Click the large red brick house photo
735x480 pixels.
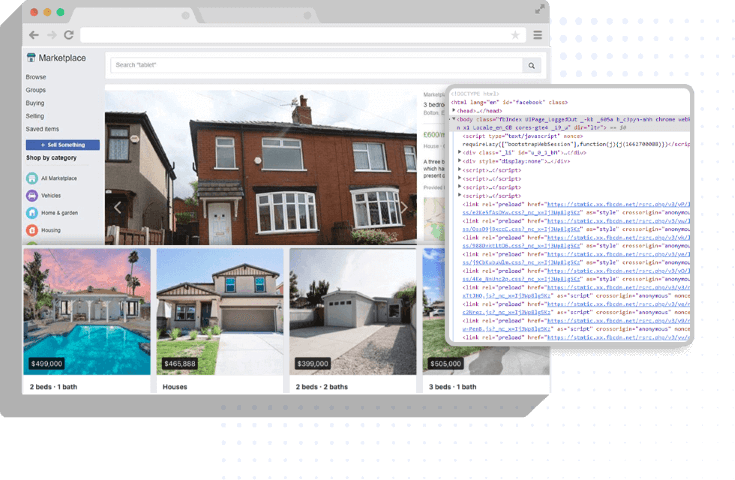[261, 167]
